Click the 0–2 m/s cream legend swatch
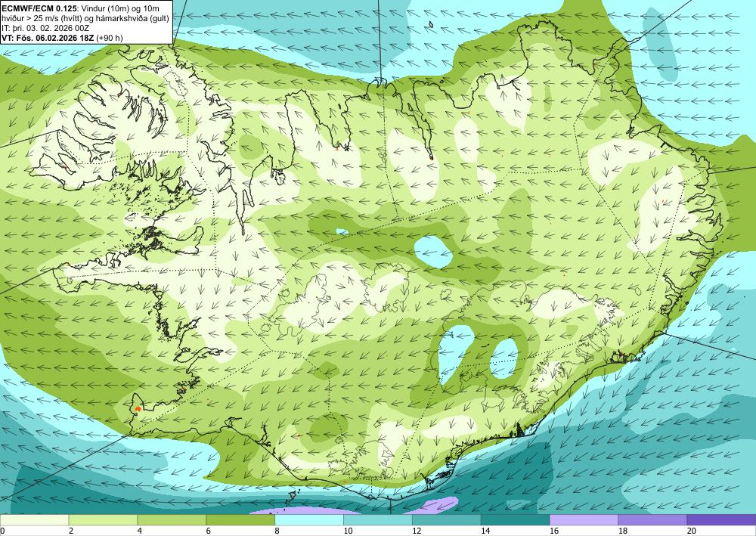Viewport: 756px width, 536px height. click(34, 520)
